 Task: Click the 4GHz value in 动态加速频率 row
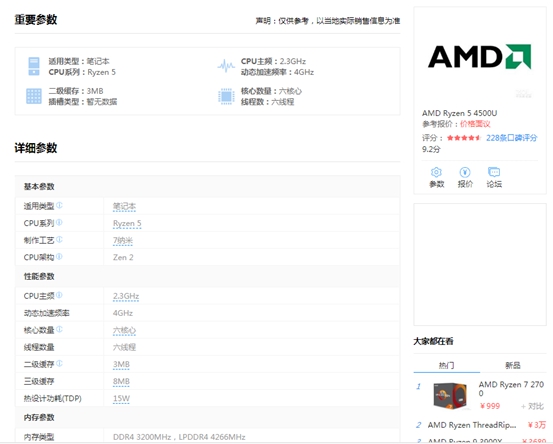(x=123, y=313)
